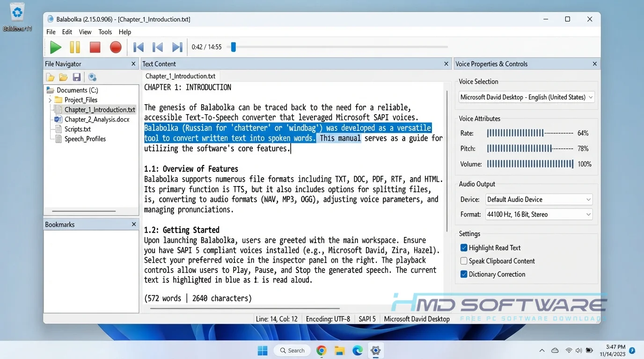Screen dimensions: 644x359
Task: Click the Wi-Fi icon in system tray
Action: (x=569, y=351)
